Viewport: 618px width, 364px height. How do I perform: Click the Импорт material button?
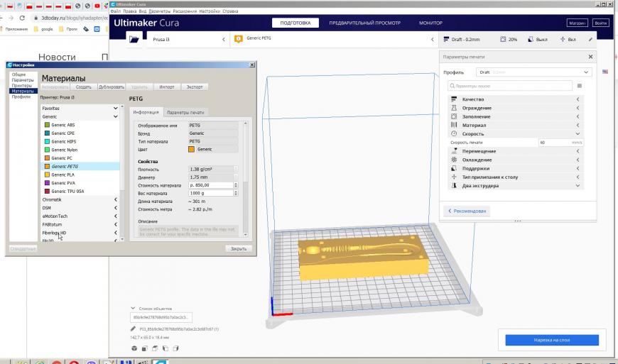[167, 87]
